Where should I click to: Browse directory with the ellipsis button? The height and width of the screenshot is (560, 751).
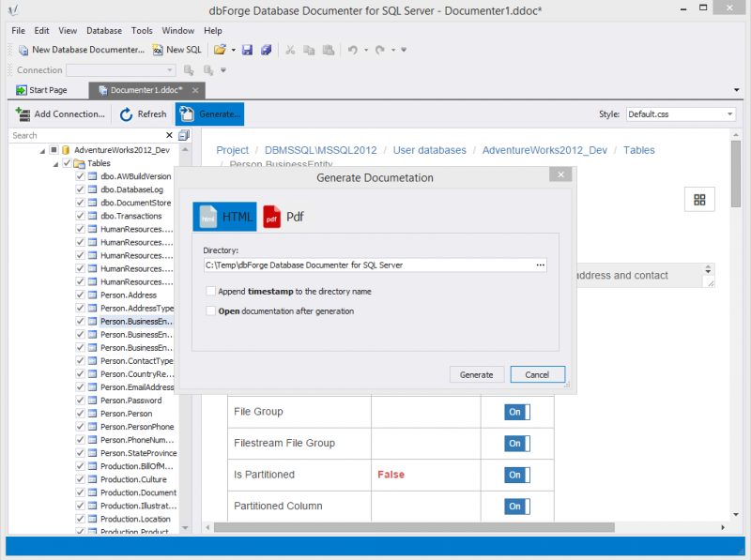point(541,265)
